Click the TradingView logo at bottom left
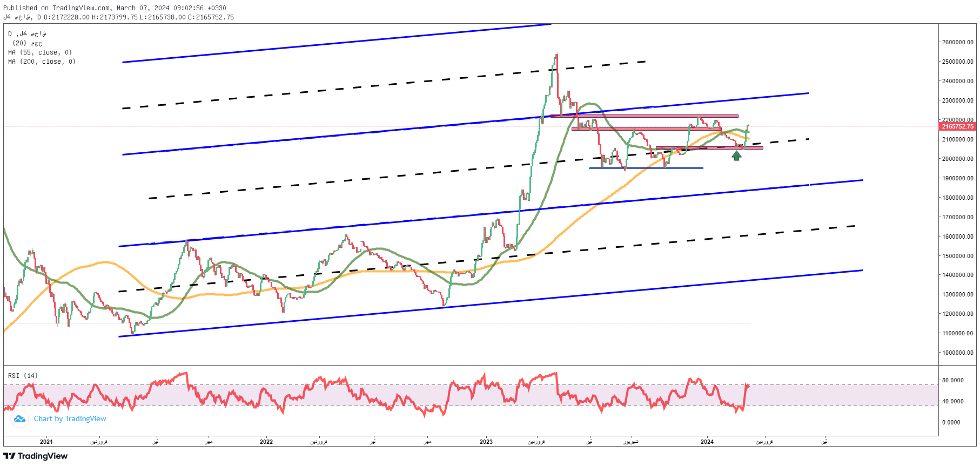980x466 pixels. click(36, 456)
